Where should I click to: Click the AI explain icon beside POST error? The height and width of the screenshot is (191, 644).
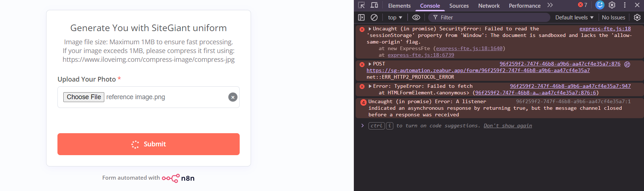[x=627, y=64]
